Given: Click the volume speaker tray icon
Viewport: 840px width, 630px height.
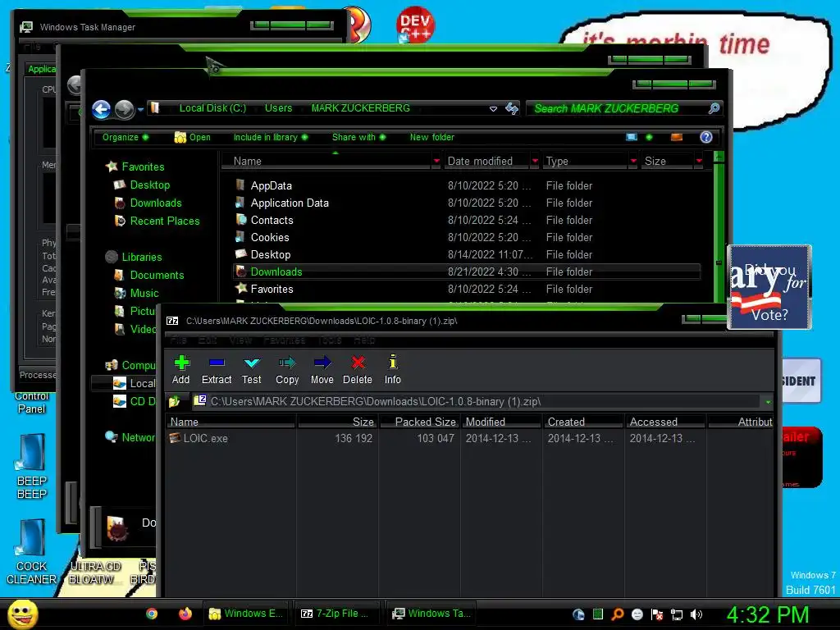Looking at the screenshot, I should coord(696,614).
